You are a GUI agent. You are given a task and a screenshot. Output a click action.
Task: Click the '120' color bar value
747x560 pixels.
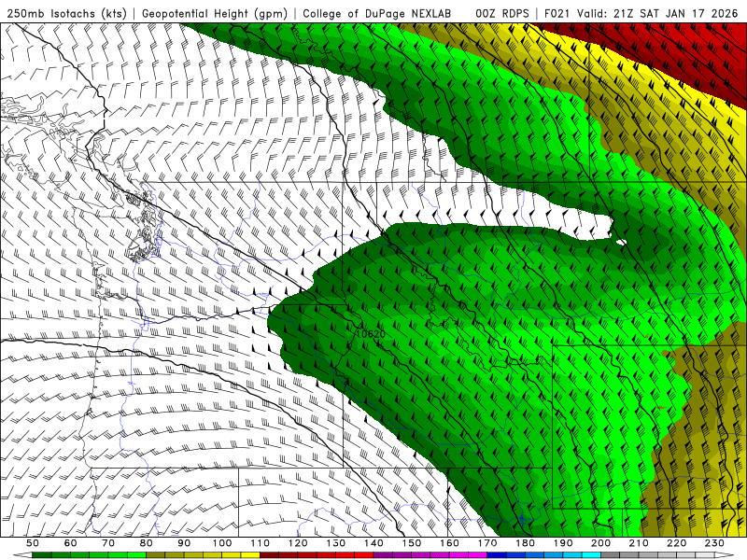click(298, 543)
